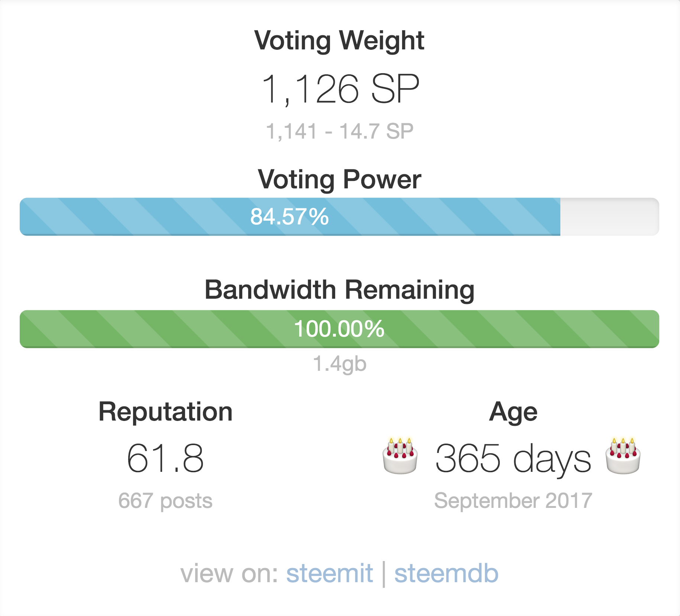Click the Voting Weight heading
This screenshot has width=680, height=616.
(339, 40)
